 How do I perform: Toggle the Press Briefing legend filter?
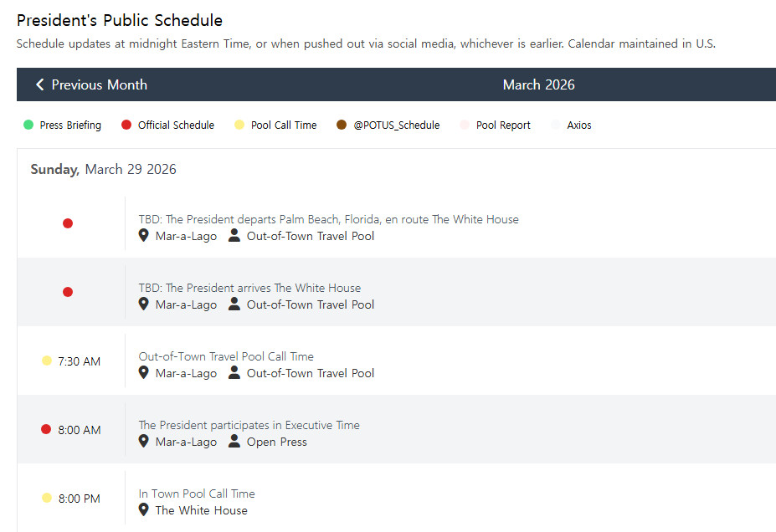pos(63,125)
